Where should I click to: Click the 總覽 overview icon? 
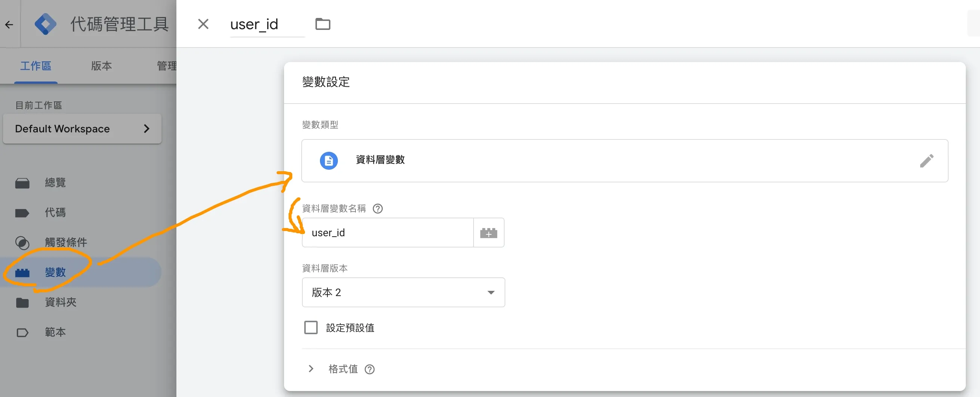22,184
